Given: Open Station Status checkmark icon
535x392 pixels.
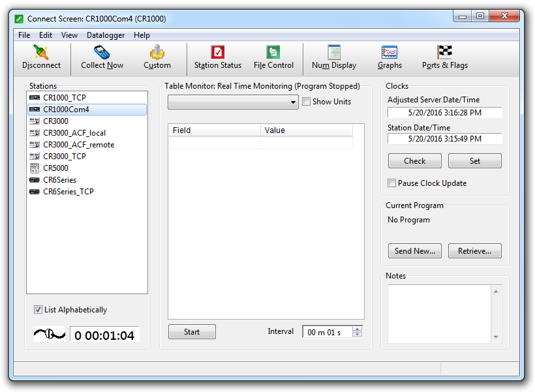Looking at the screenshot, I should pyautogui.click(x=218, y=52).
